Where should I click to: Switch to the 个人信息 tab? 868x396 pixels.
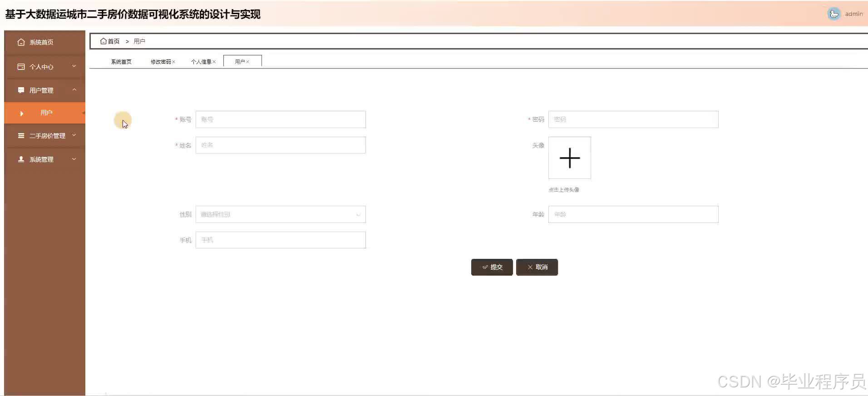[x=201, y=62]
